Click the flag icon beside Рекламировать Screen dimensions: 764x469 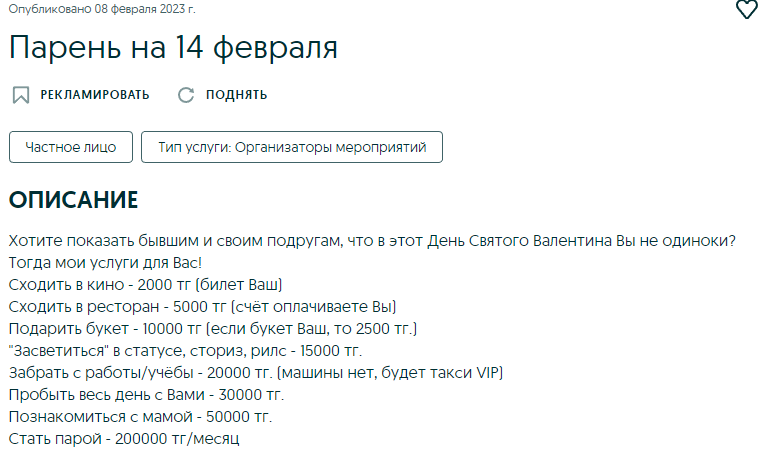pyautogui.click(x=20, y=95)
